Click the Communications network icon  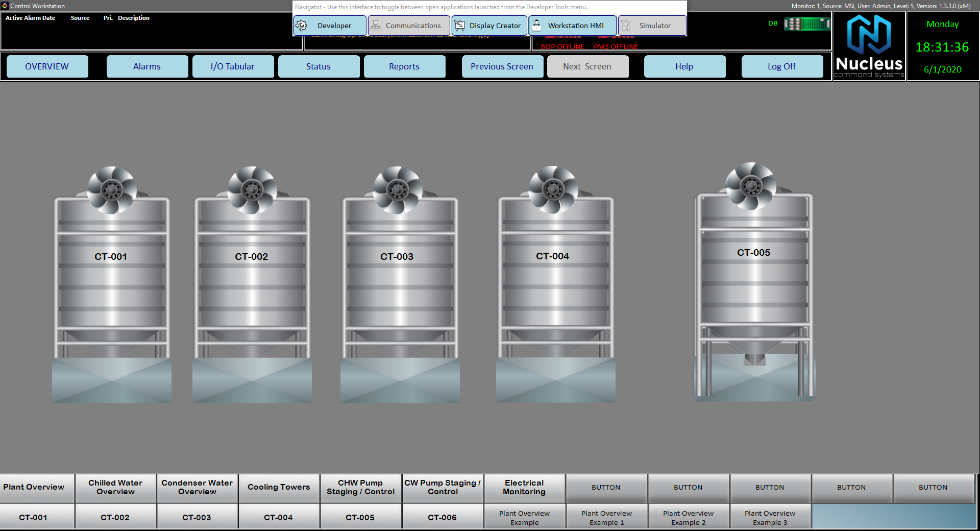(x=376, y=25)
